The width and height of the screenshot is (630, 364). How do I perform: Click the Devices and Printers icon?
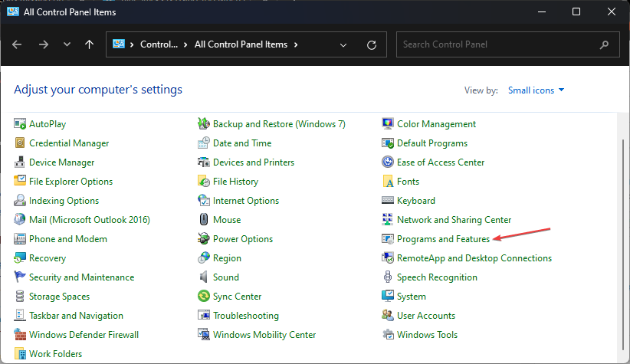204,162
